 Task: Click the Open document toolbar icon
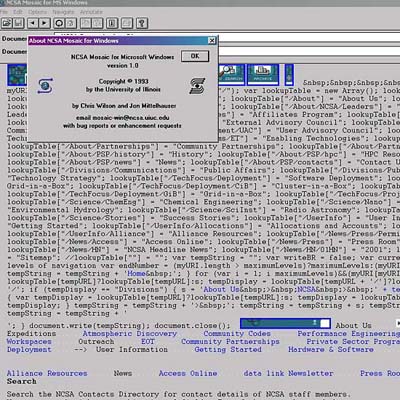(7, 23)
